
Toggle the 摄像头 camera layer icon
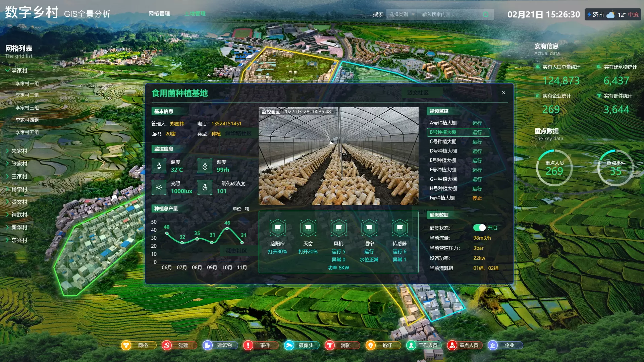point(289,345)
